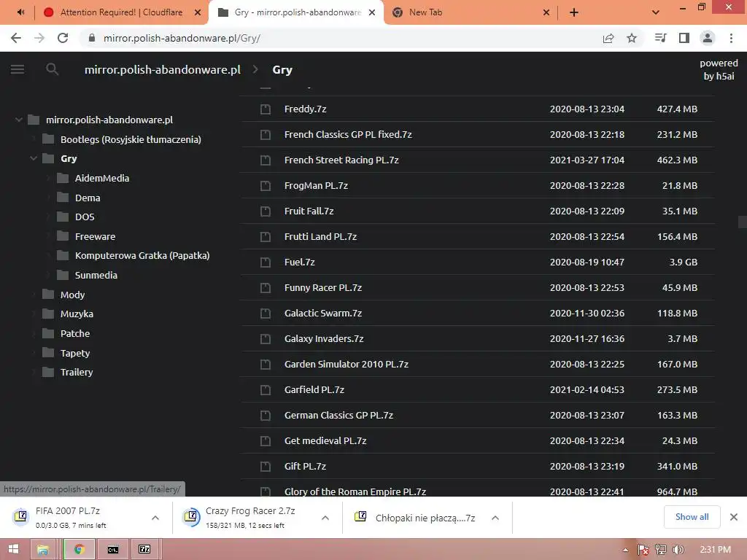
Task: Download Get medieval PL.7z
Action: pyautogui.click(x=325, y=441)
